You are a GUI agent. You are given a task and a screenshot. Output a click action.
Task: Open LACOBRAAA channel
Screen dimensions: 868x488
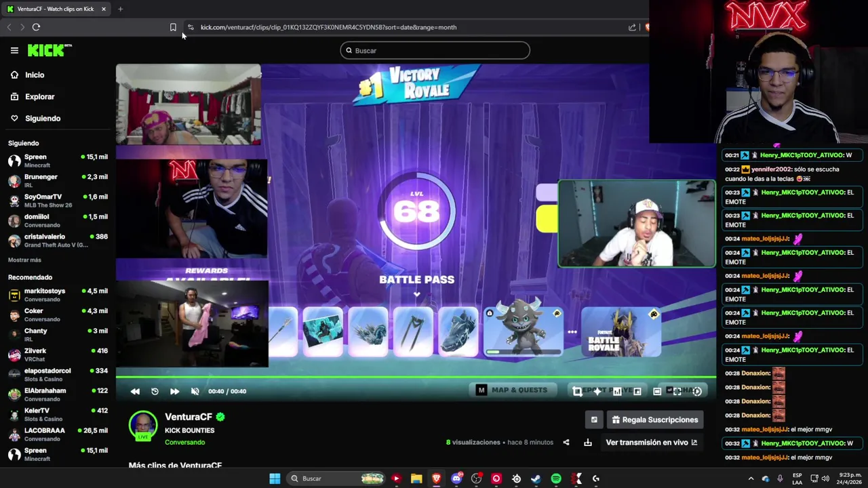pos(58,434)
